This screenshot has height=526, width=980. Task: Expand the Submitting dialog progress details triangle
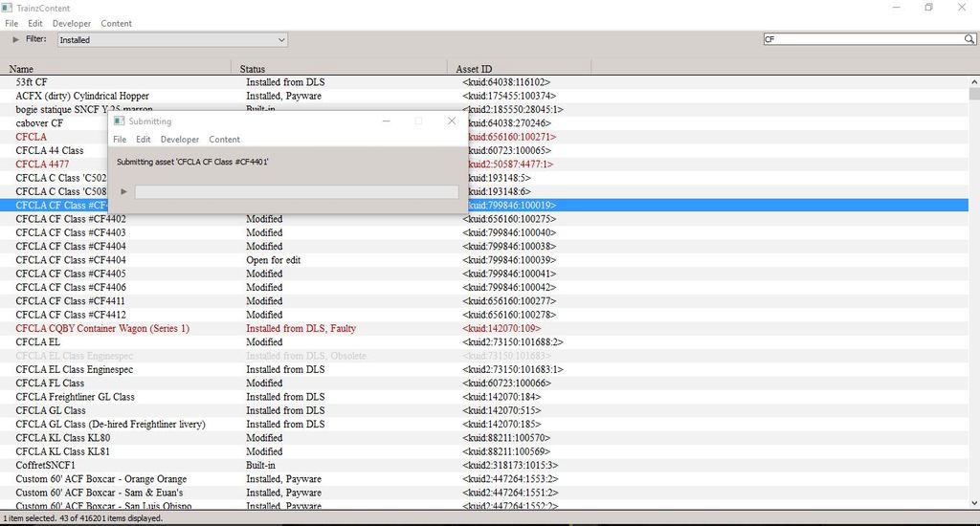[x=123, y=191]
